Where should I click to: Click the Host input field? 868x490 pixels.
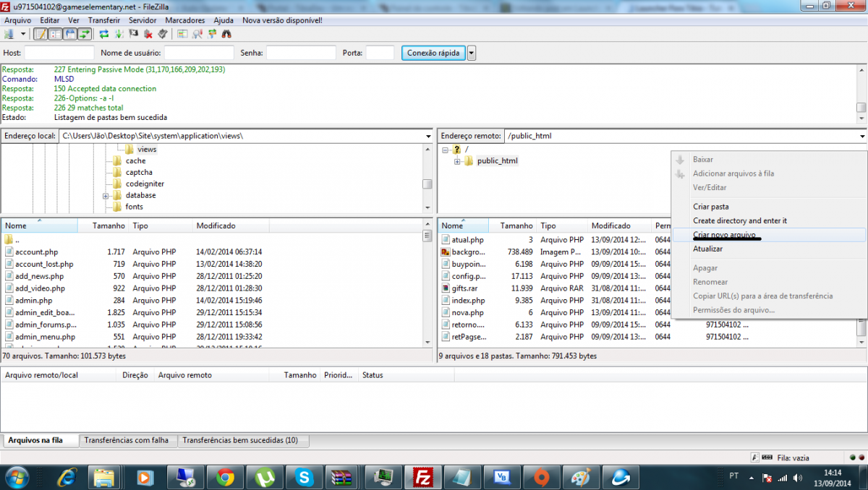tap(59, 53)
